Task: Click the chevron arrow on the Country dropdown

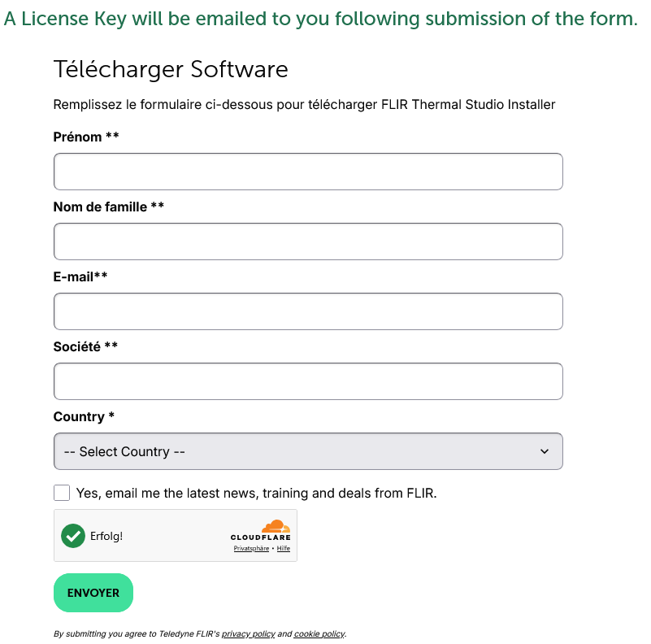Action: (545, 451)
